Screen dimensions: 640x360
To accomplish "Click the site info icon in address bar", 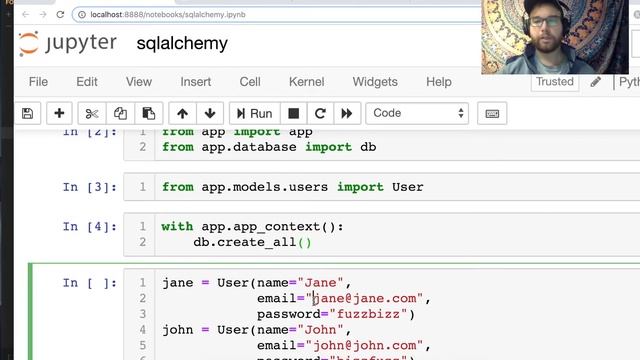I will tap(82, 15).
